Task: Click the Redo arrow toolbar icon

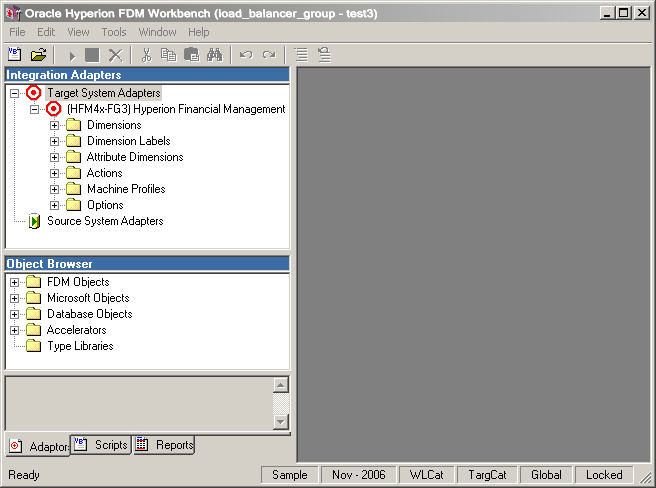Action: click(x=269, y=55)
